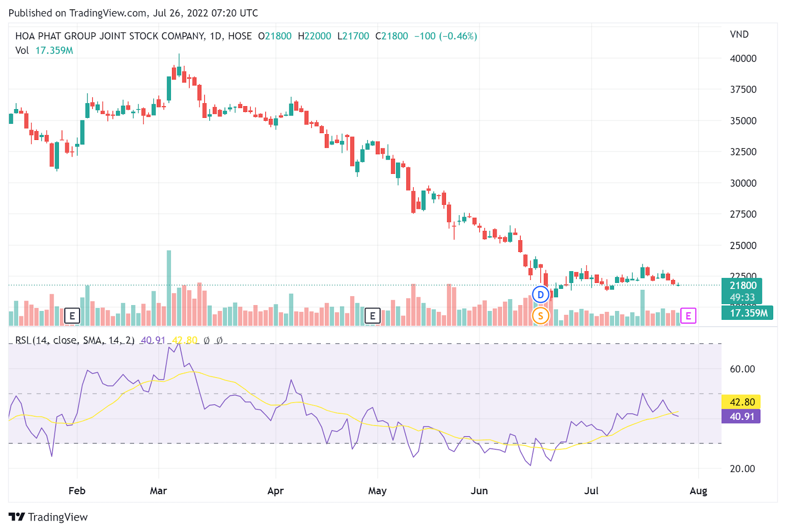Click the high value H22000 in legend
The height and width of the screenshot is (532, 786).
click(314, 36)
